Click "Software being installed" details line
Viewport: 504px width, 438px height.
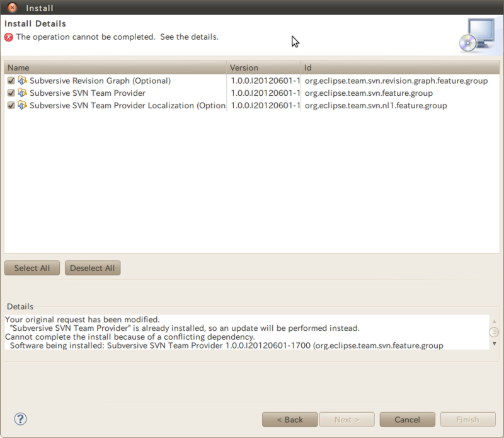coord(227,346)
